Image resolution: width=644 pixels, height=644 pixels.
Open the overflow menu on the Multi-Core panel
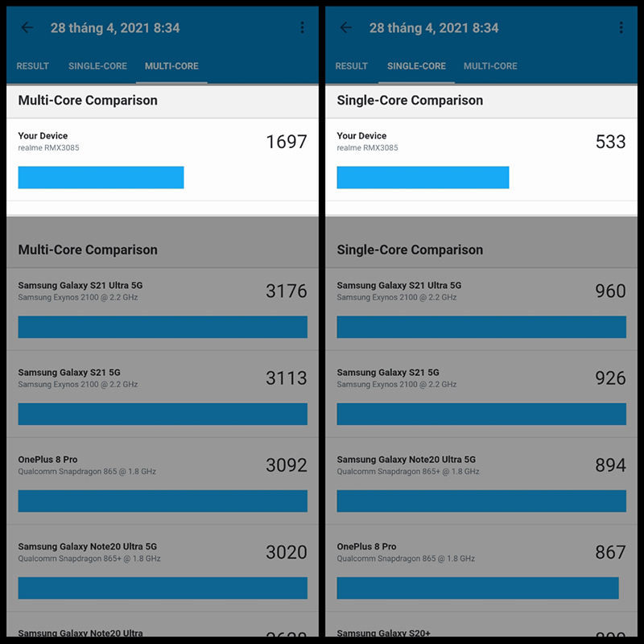[302, 27]
